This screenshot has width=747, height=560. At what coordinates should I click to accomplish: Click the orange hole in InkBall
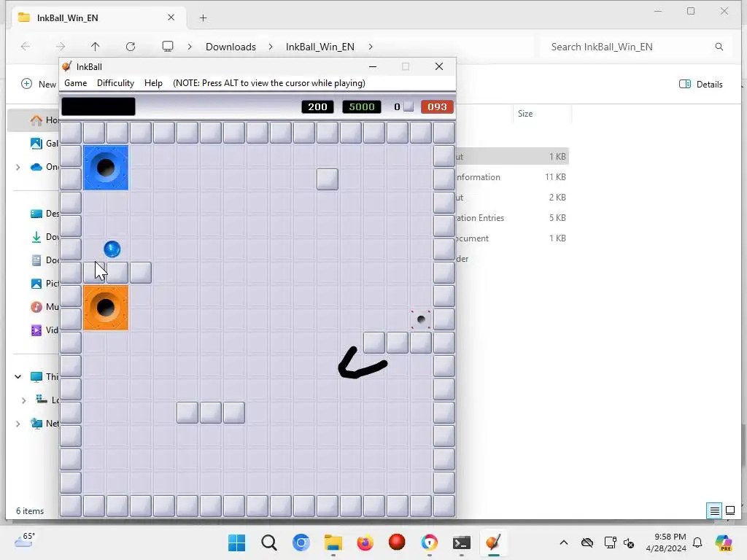106,308
